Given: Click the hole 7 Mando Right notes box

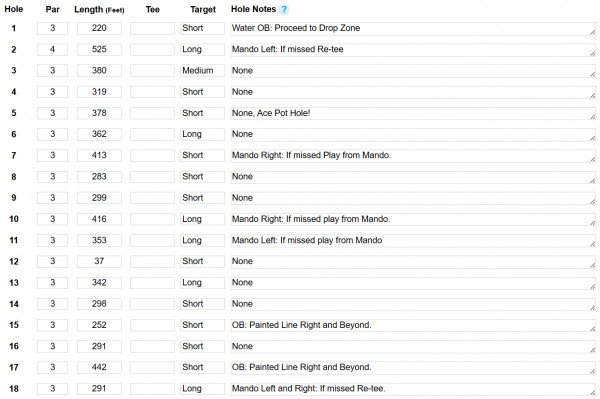Looking at the screenshot, I should coord(413,156).
